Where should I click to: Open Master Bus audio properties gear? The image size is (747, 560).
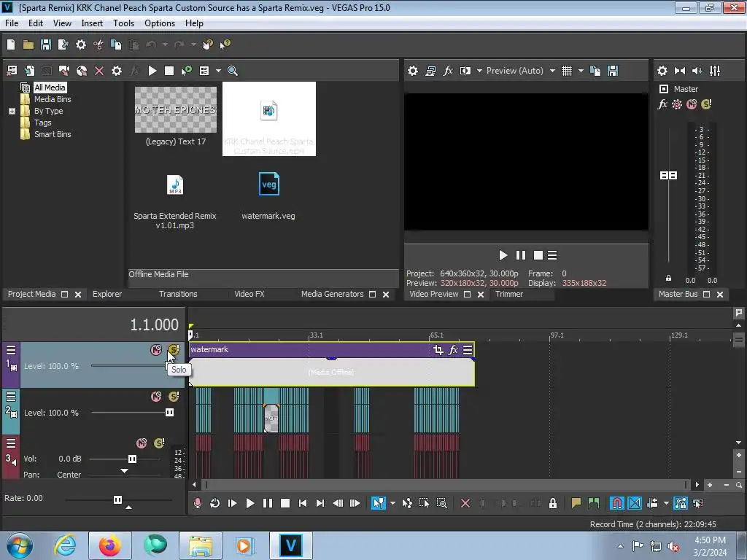pyautogui.click(x=662, y=71)
